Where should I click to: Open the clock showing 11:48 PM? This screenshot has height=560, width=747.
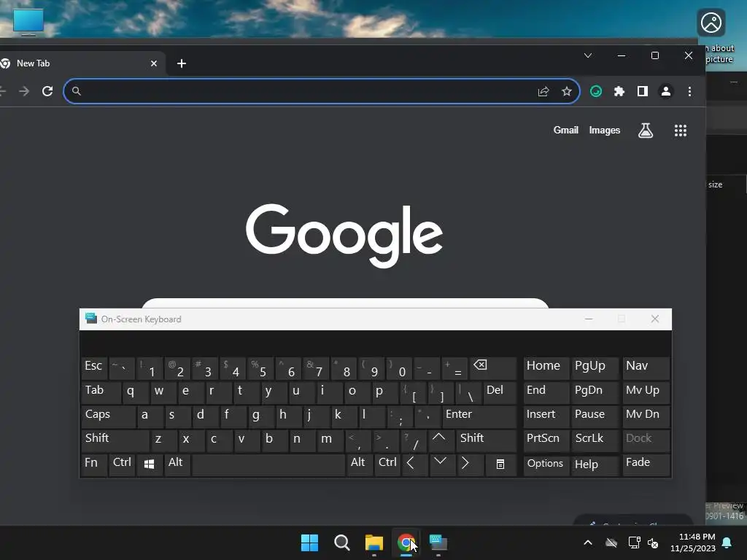pos(694,542)
